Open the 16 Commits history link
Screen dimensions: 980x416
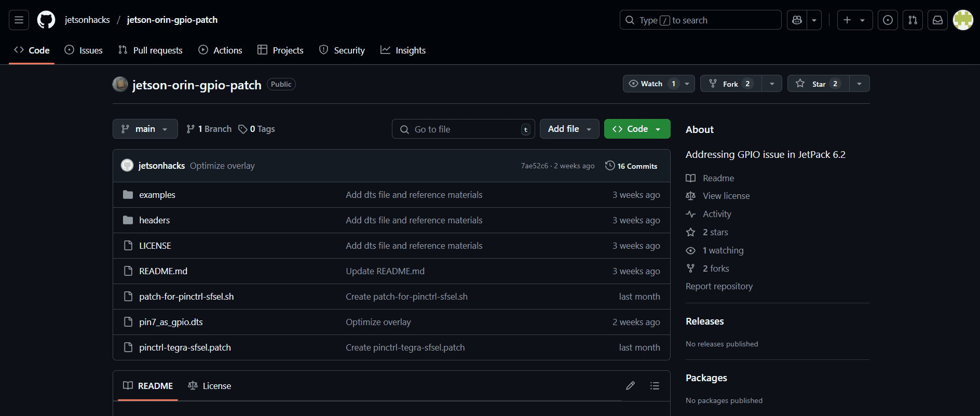pos(632,166)
